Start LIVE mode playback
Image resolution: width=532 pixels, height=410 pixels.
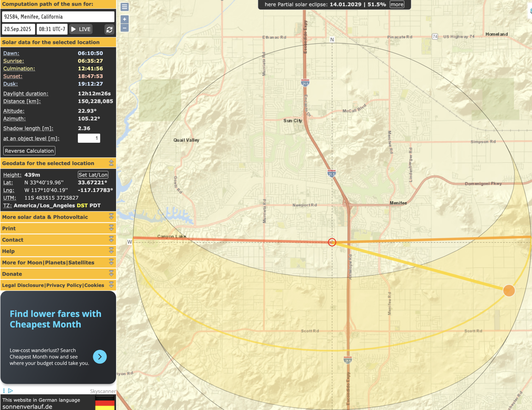[x=81, y=29]
